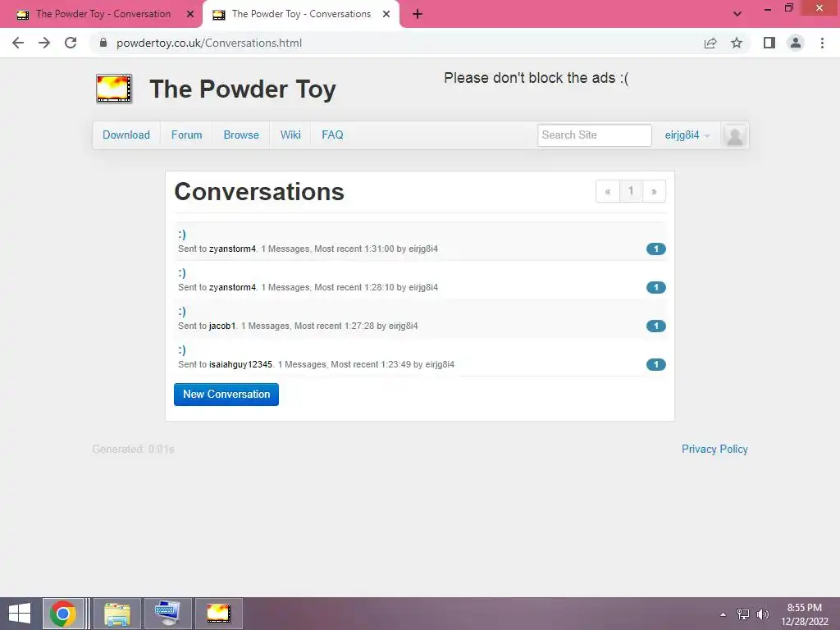Click the 'Generated: 0.01s' footer text
Viewport: 840px width, 630px height.
click(x=133, y=449)
